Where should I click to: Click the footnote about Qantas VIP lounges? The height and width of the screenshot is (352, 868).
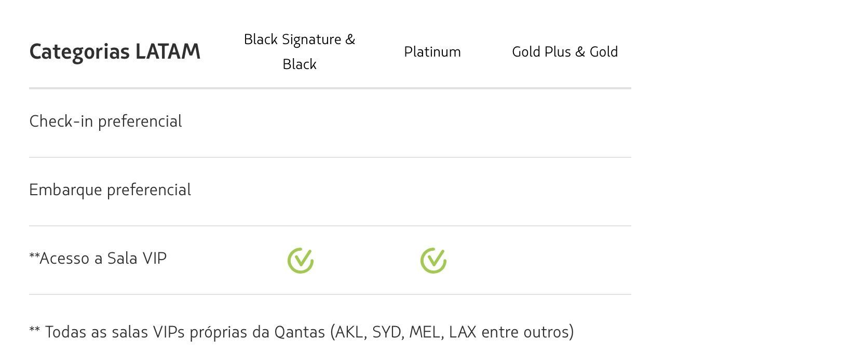[x=302, y=332]
